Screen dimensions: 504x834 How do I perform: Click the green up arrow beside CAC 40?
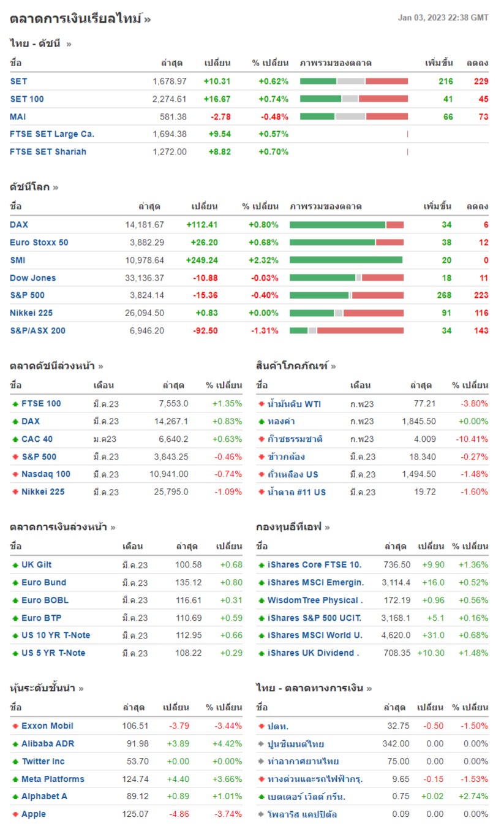click(15, 439)
